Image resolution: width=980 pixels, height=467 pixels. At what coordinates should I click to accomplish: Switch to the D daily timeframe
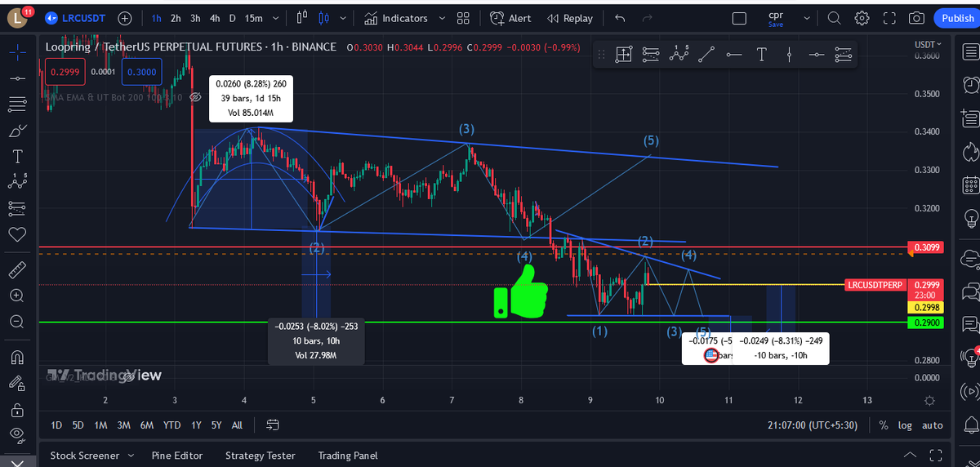click(x=233, y=18)
